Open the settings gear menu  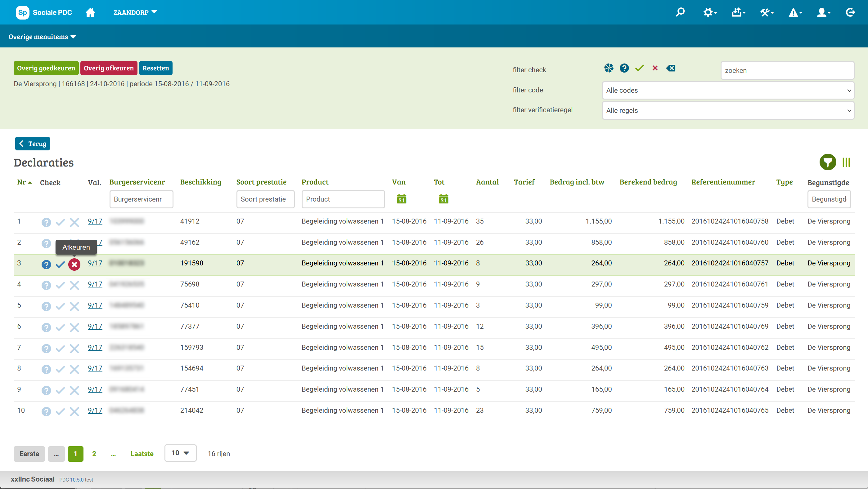coord(710,12)
